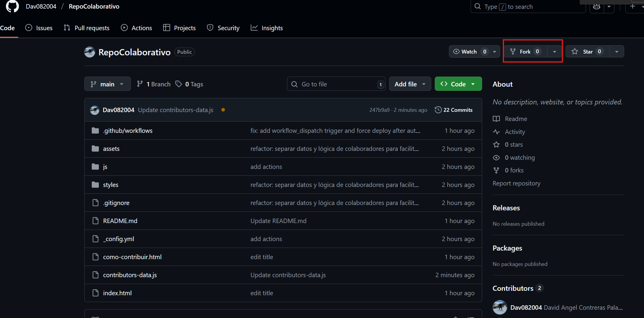Click the README.md file icon
Viewport: 644px width, 318px height.
[x=95, y=221]
